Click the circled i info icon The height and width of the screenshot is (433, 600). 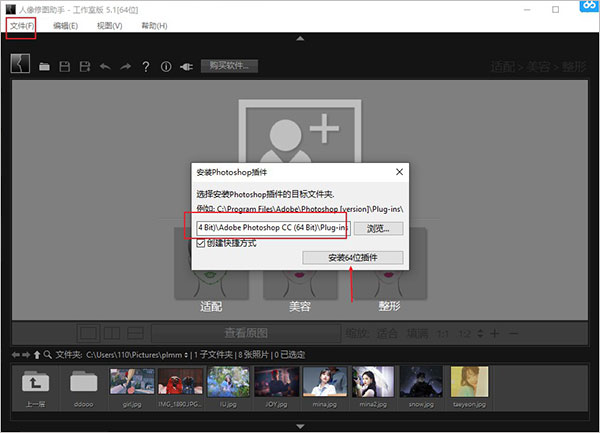166,67
